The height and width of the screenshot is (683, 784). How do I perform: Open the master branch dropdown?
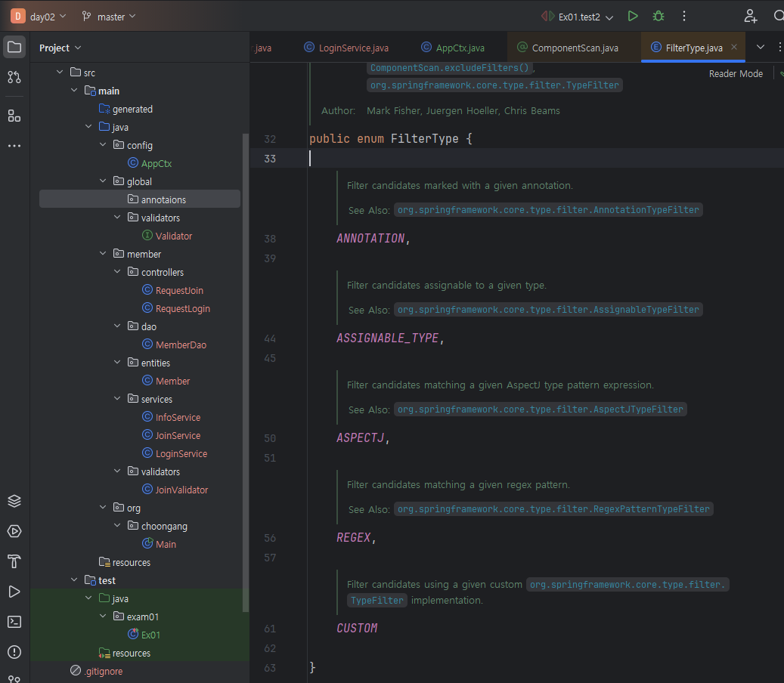pos(110,16)
